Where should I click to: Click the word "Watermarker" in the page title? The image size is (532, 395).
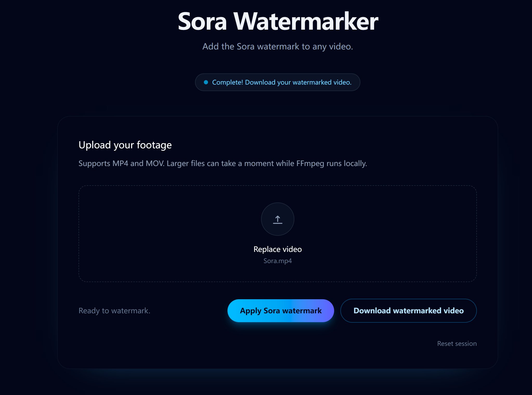306,21
